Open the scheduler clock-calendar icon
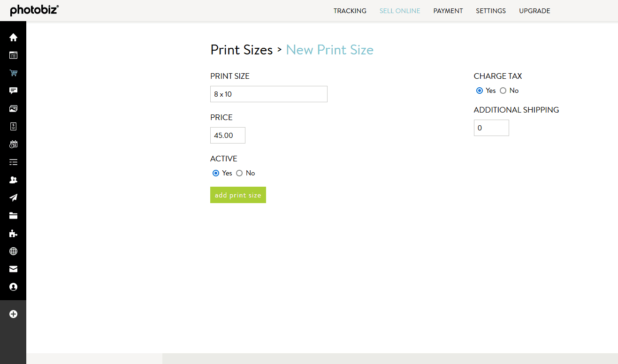 pyautogui.click(x=13, y=144)
